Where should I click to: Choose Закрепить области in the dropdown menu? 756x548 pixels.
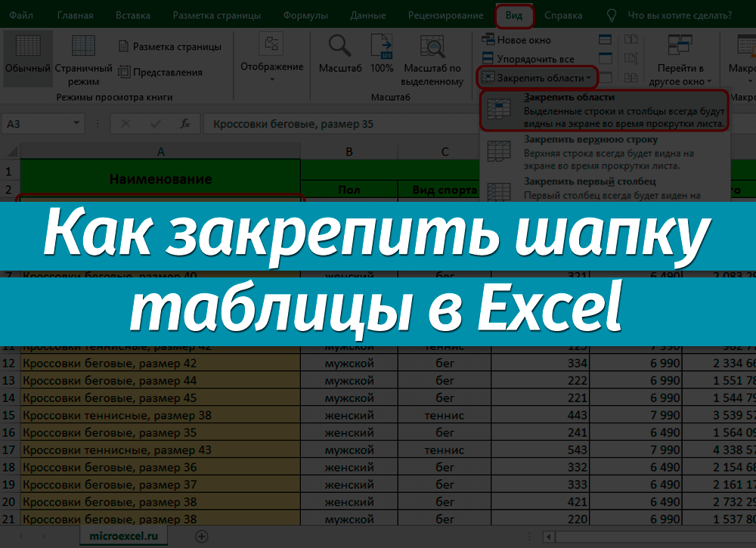coord(605,110)
